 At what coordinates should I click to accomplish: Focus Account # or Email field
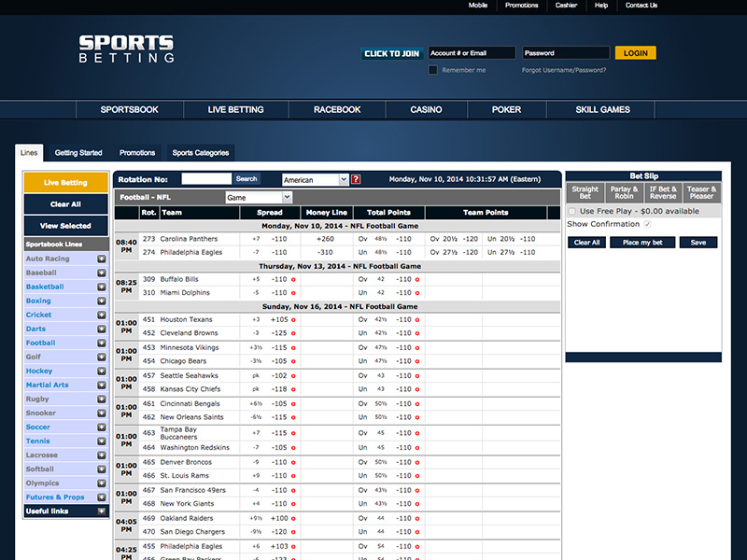472,53
